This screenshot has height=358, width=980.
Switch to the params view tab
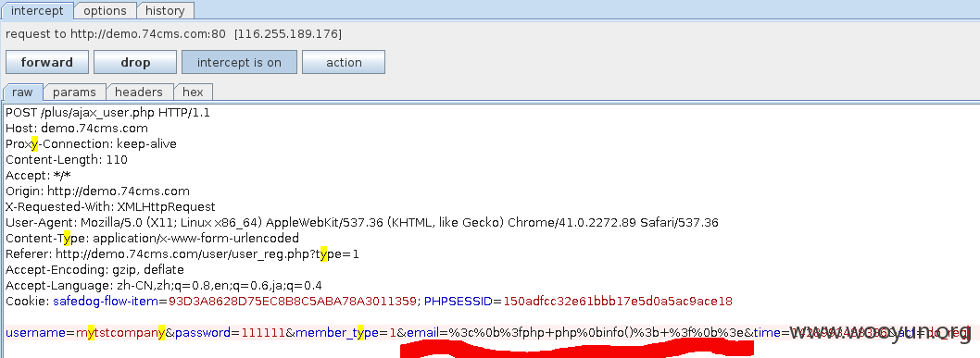(74, 93)
